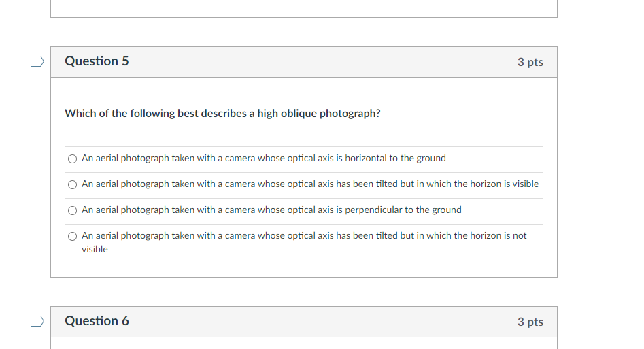Click the white body area under Question 6 header

pos(303,343)
